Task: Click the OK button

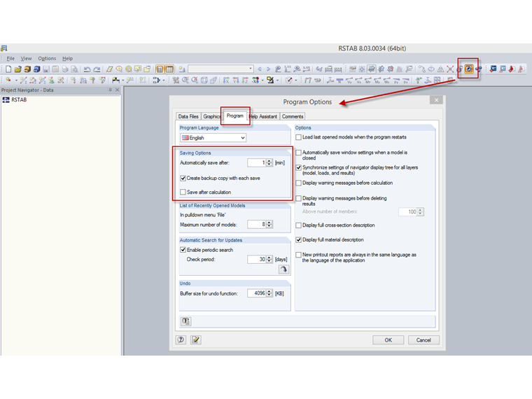Action: [x=388, y=340]
